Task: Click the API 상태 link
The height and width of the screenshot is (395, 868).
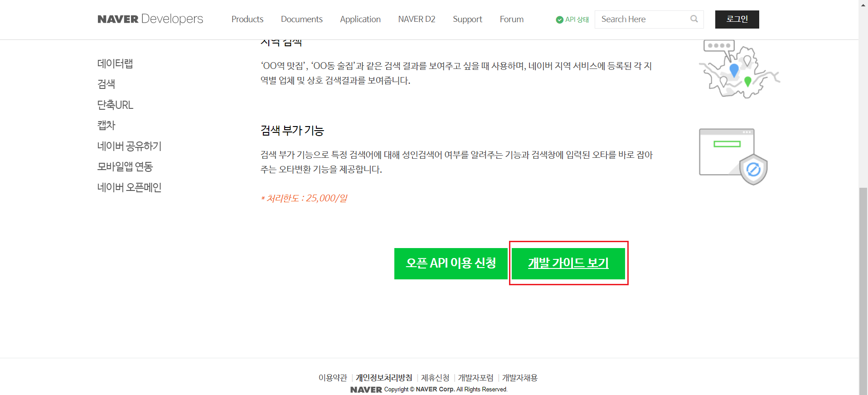Action: tap(577, 20)
